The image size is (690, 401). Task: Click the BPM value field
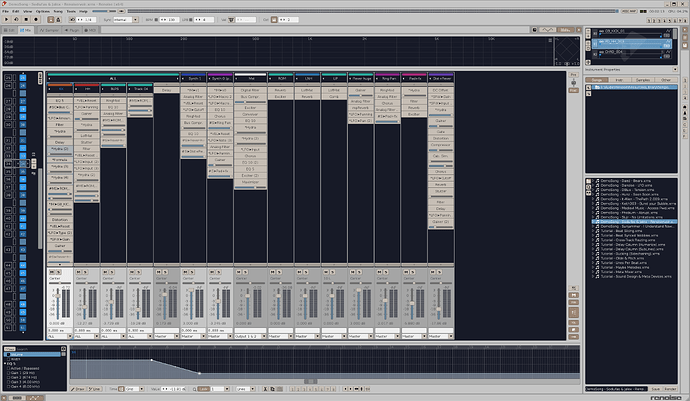[168, 20]
